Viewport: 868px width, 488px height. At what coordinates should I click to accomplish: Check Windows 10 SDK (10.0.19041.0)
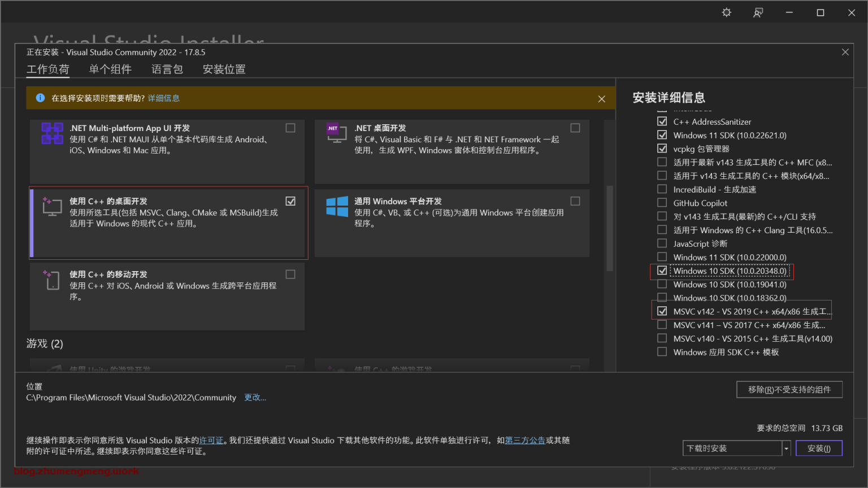(662, 284)
